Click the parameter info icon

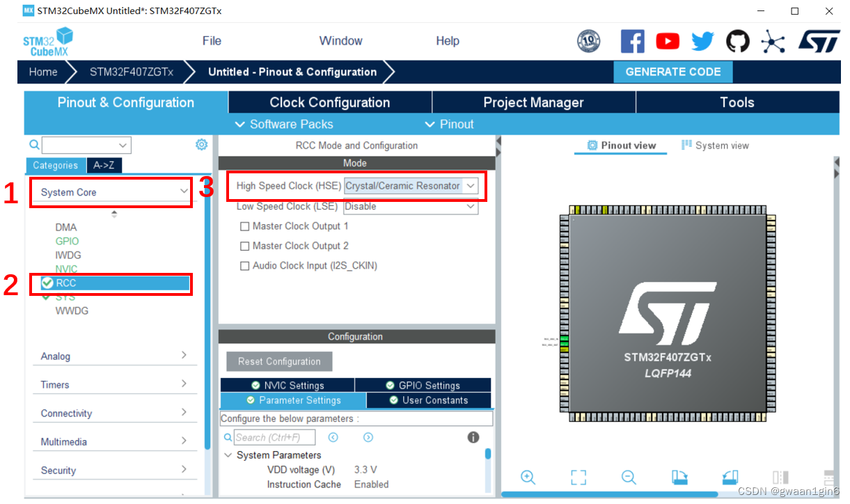pos(473,437)
